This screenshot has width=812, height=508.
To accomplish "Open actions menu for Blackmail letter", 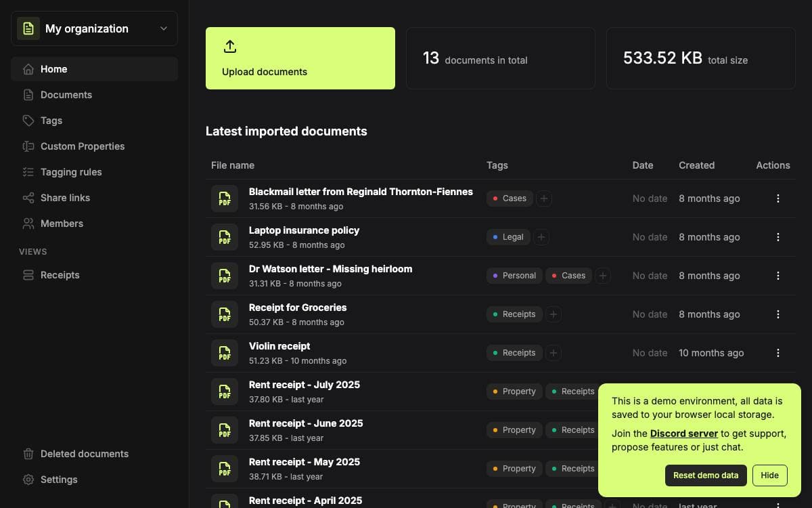I will [778, 198].
